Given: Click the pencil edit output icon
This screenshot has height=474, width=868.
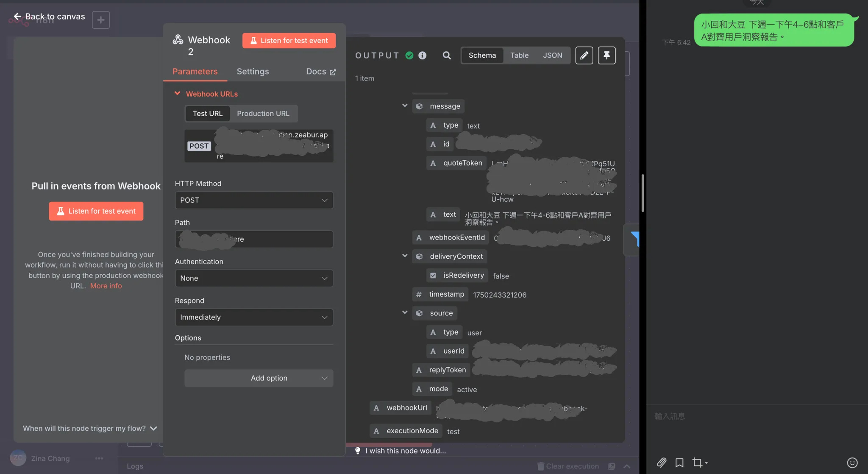Looking at the screenshot, I should (584, 55).
